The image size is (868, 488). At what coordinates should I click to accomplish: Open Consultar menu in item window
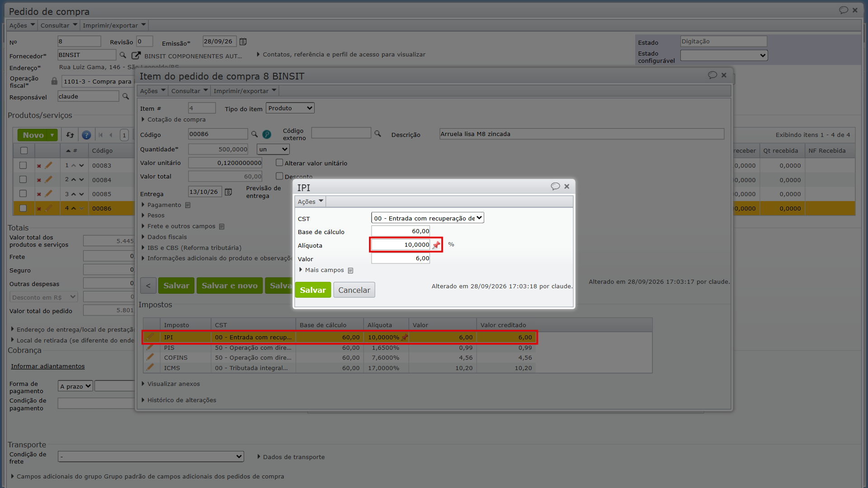coord(189,91)
